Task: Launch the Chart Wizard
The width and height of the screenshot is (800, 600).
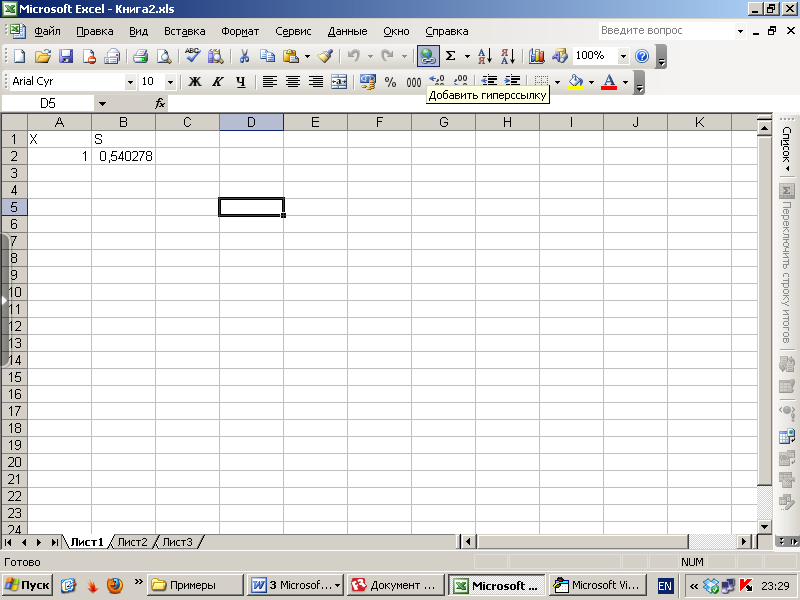Action: pos(536,56)
